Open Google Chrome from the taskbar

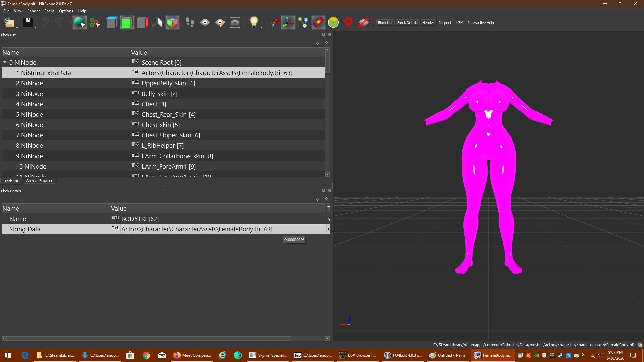pyautogui.click(x=146, y=355)
